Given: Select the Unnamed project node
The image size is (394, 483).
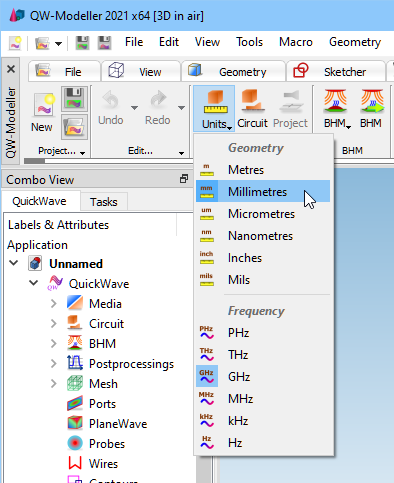Looking at the screenshot, I should (x=76, y=264).
